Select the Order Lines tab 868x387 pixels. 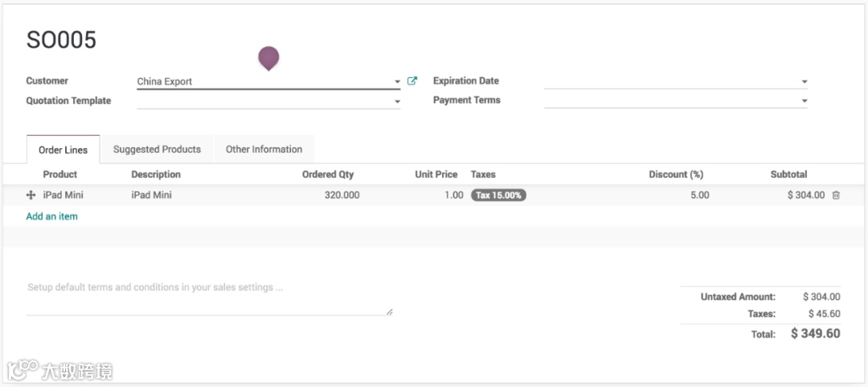[x=63, y=150]
